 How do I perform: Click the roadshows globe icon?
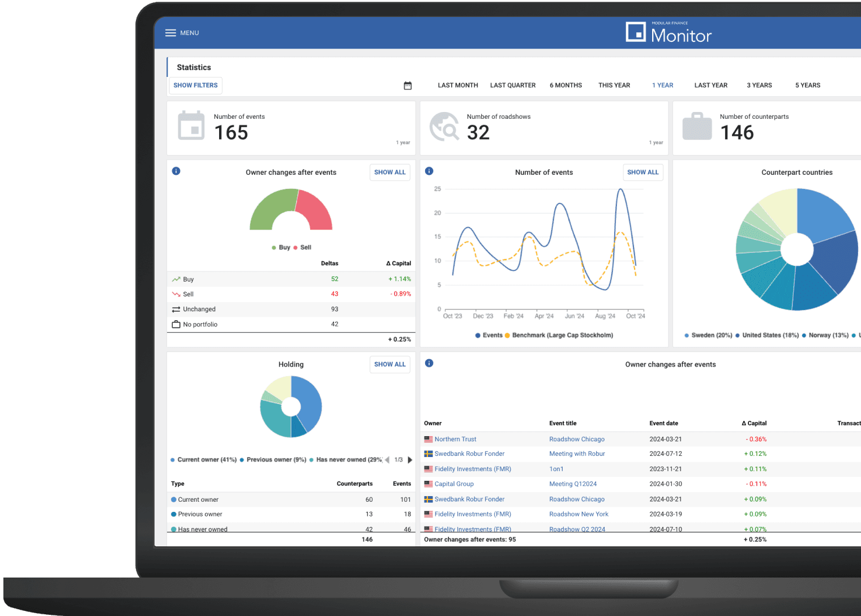(444, 126)
